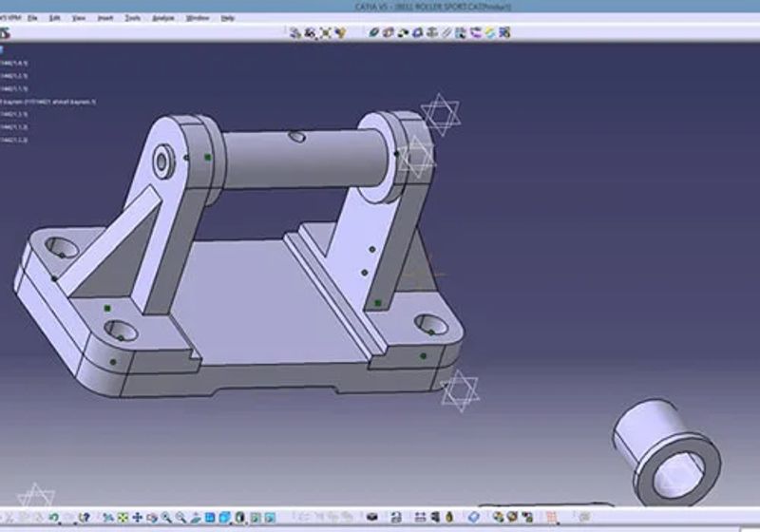This screenshot has width=760, height=532.
Task: Click the Fix Together icon
Action: click(x=446, y=32)
